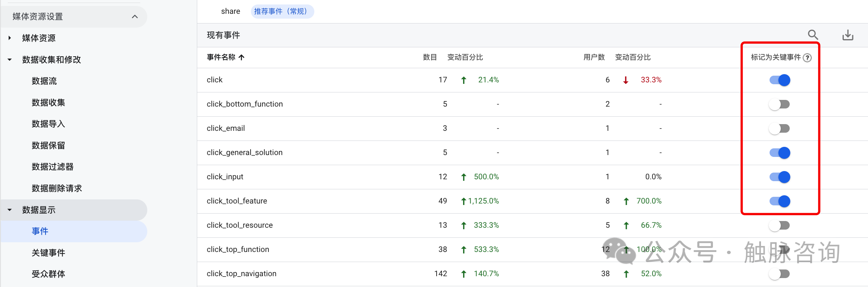
Task: Click the download icon above events table
Action: (x=847, y=35)
